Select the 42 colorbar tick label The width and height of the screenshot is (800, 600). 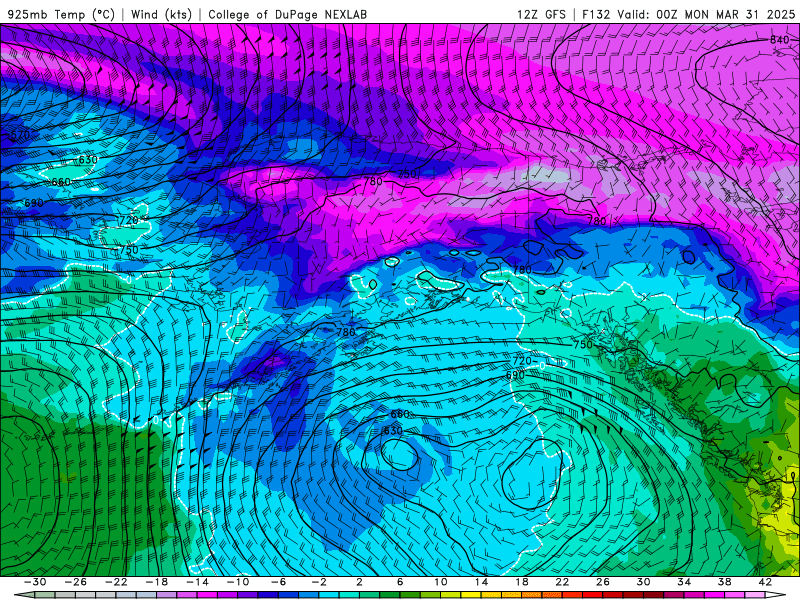pyautogui.click(x=765, y=582)
